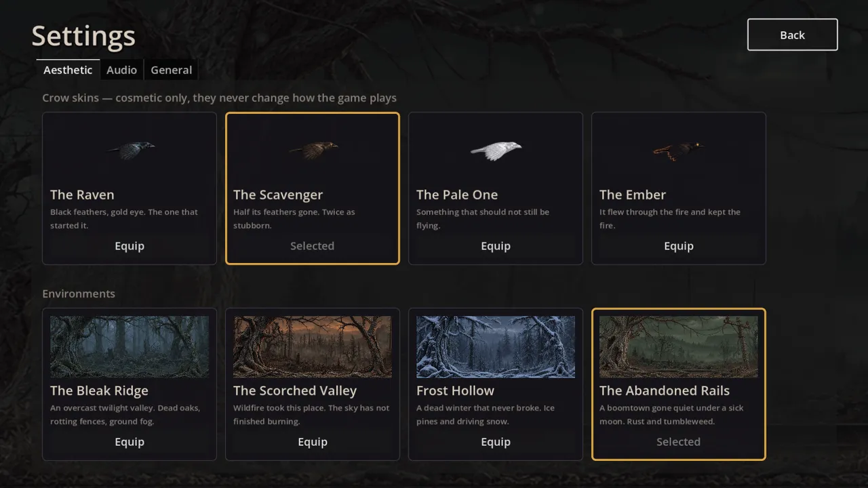Equip The Pale One crow skin
868x488 pixels.
coord(496,246)
